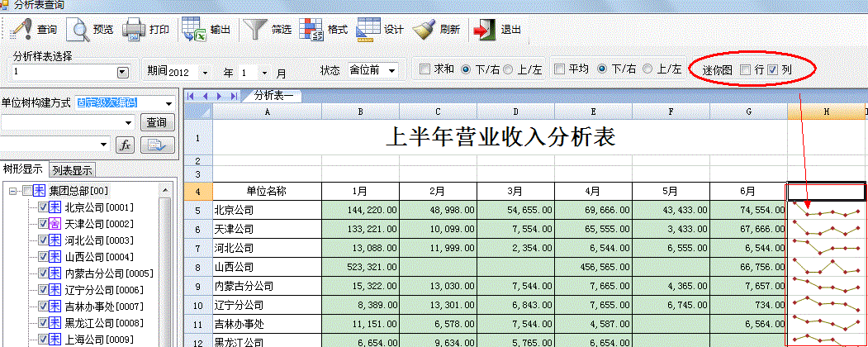This screenshot has width=868, height=347.
Task: Enable 迷你图 行 checkbox
Action: tap(746, 69)
